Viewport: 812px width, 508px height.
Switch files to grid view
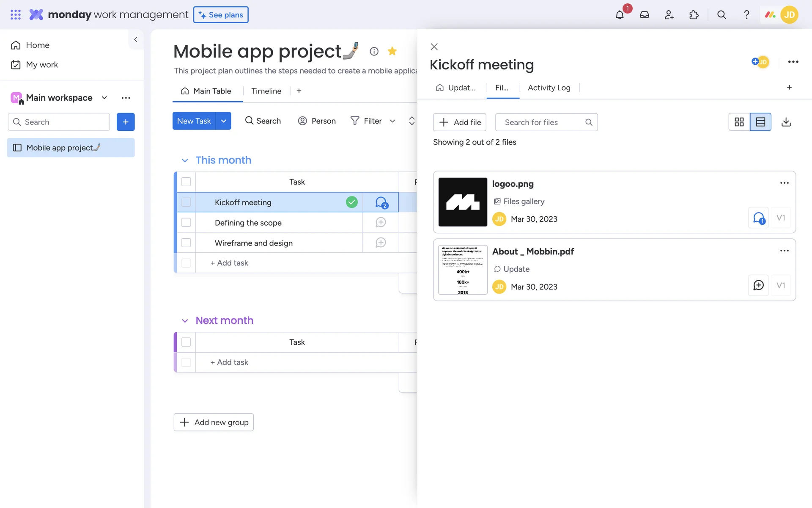[x=739, y=122]
